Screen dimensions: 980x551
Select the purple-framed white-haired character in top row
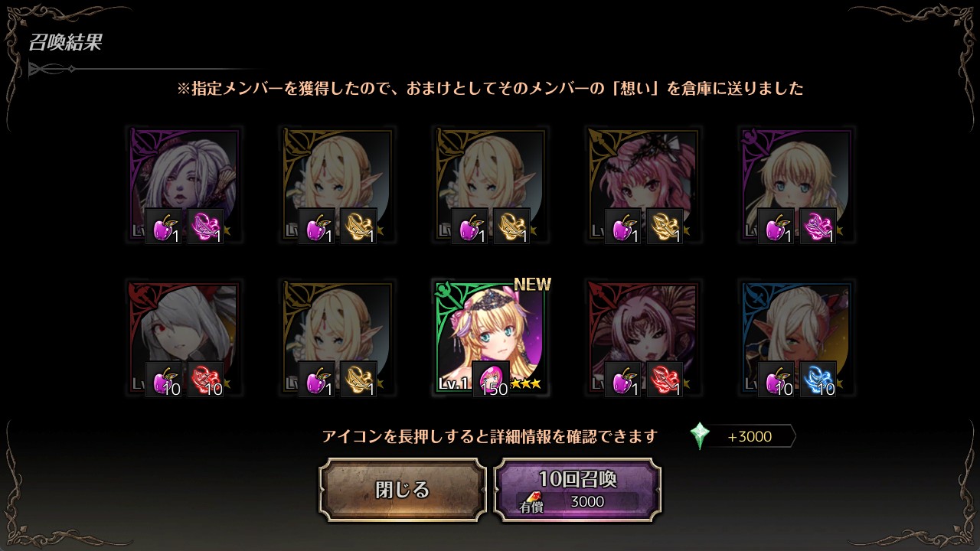tap(184, 184)
